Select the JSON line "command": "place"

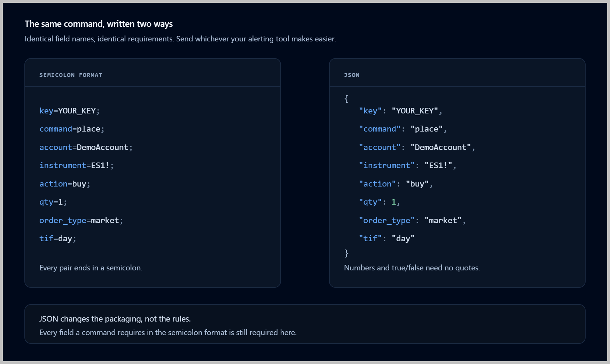coord(403,129)
